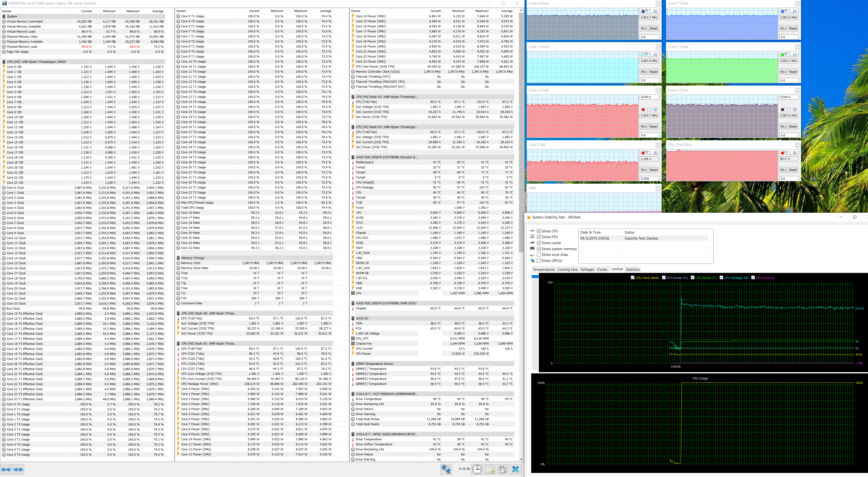Click the shrink columns arrows icon
868x477 pixels.
[x=18, y=469]
